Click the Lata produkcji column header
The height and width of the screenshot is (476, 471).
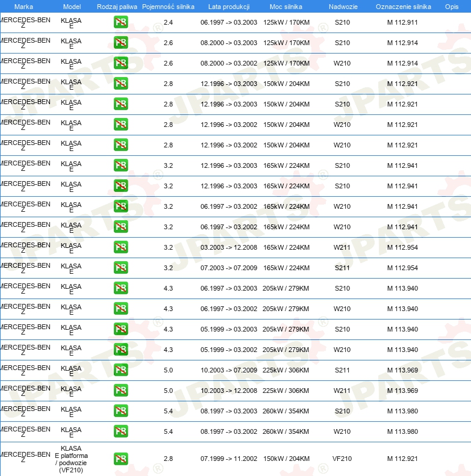(229, 6)
